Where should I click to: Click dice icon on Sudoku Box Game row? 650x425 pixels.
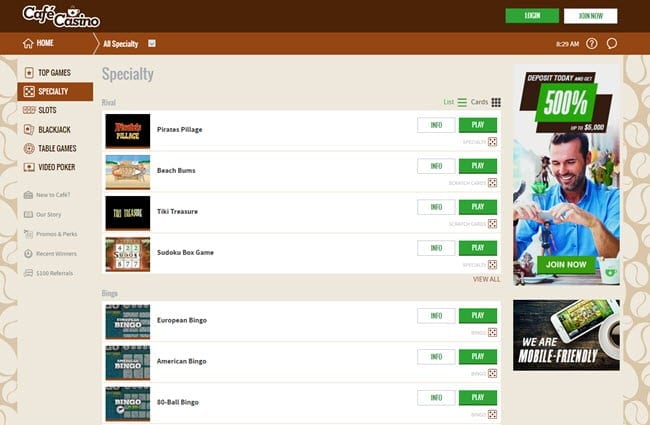pos(492,265)
